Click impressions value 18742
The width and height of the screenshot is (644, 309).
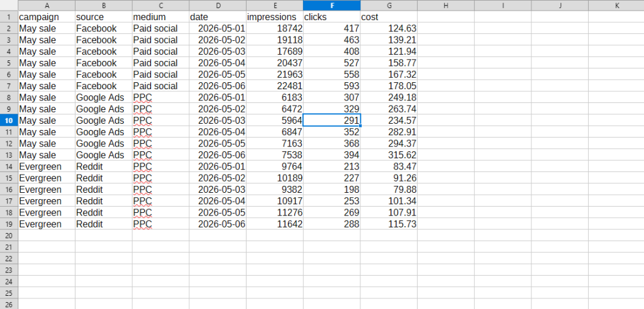275,28
